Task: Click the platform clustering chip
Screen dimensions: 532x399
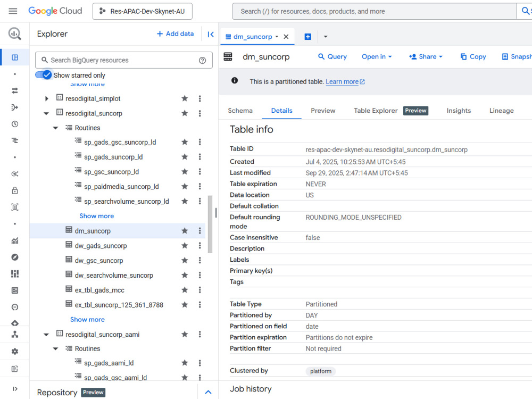Action: [321, 371]
